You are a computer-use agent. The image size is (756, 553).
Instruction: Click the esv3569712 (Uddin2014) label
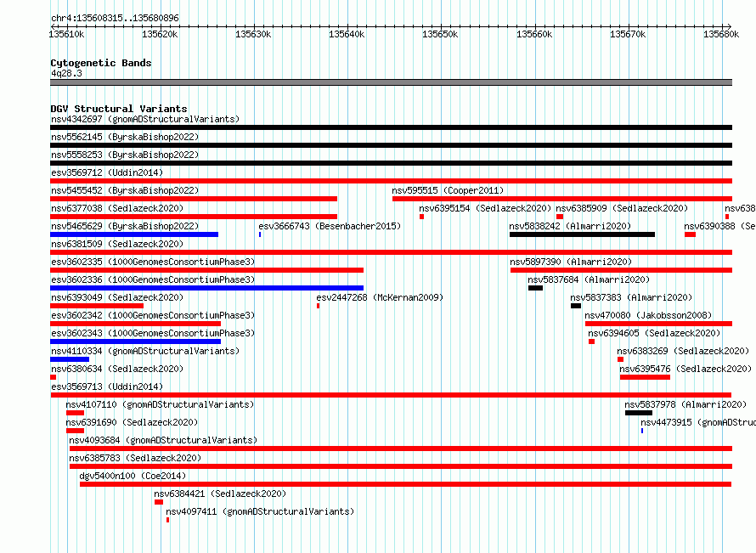107,172
